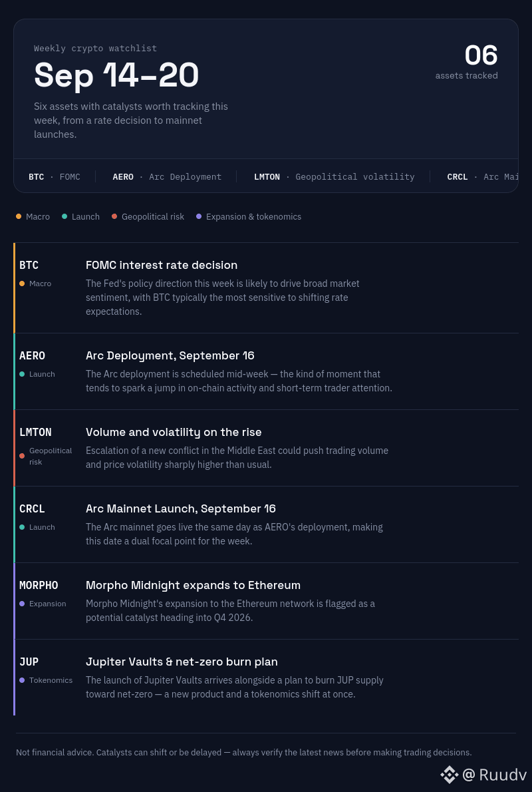Click the teal Launch legend dot
Screen dimensions: 532x792
tap(65, 216)
